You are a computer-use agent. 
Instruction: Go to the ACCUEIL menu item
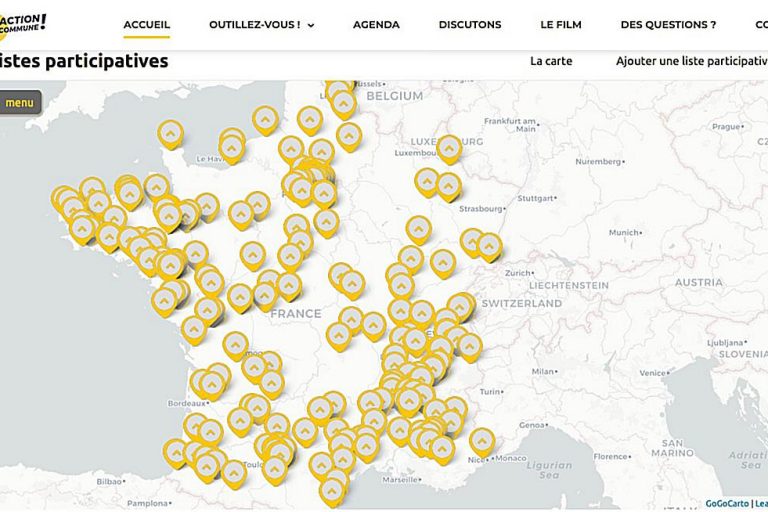(146, 25)
